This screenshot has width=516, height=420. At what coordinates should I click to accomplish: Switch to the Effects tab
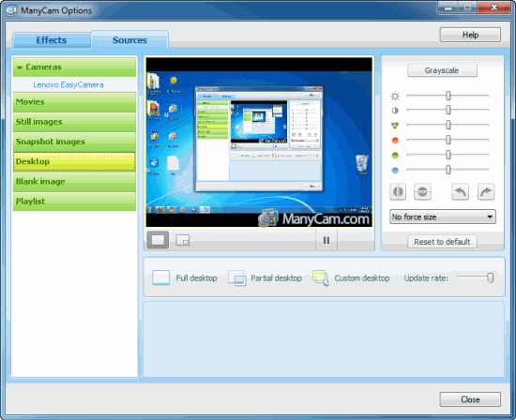pos(52,40)
